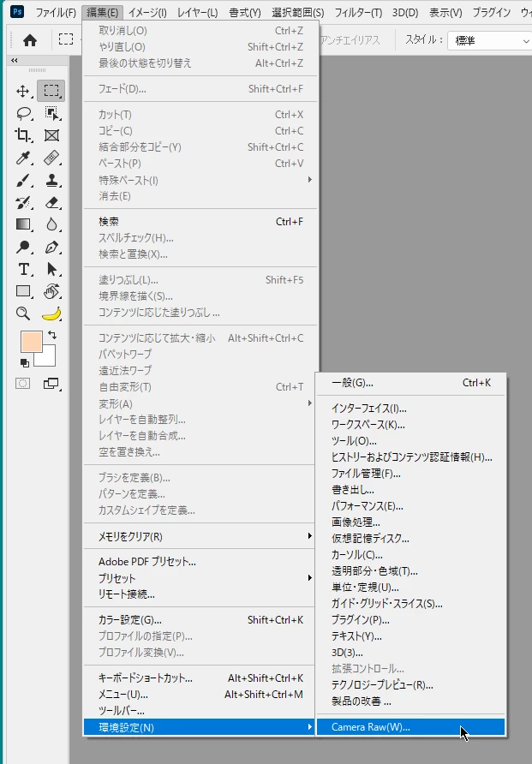The width and height of the screenshot is (532, 764).
Task: Swap foreground and background colors
Action: 52,335
